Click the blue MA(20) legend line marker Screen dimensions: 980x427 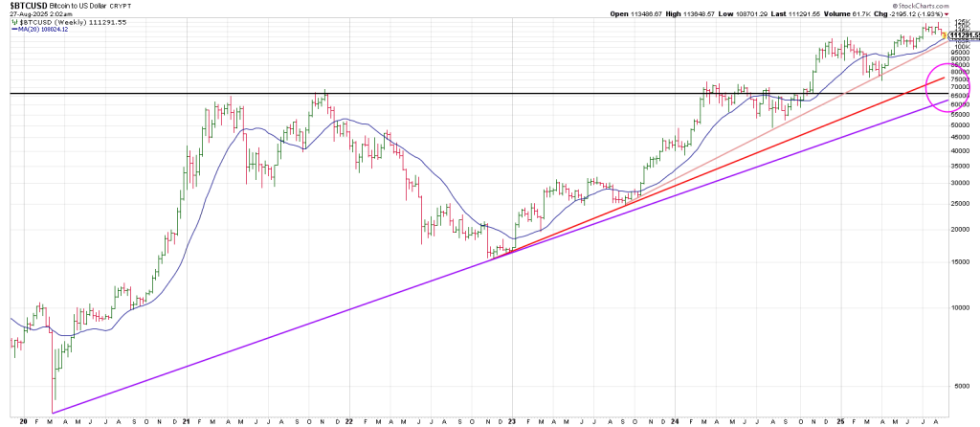(x=12, y=29)
